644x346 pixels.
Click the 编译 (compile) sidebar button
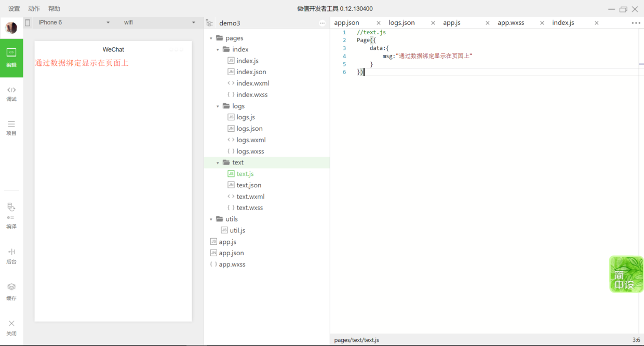11,216
